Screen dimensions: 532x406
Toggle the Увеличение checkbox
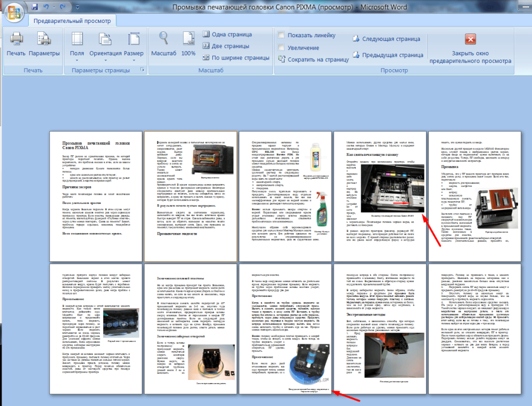(281, 47)
